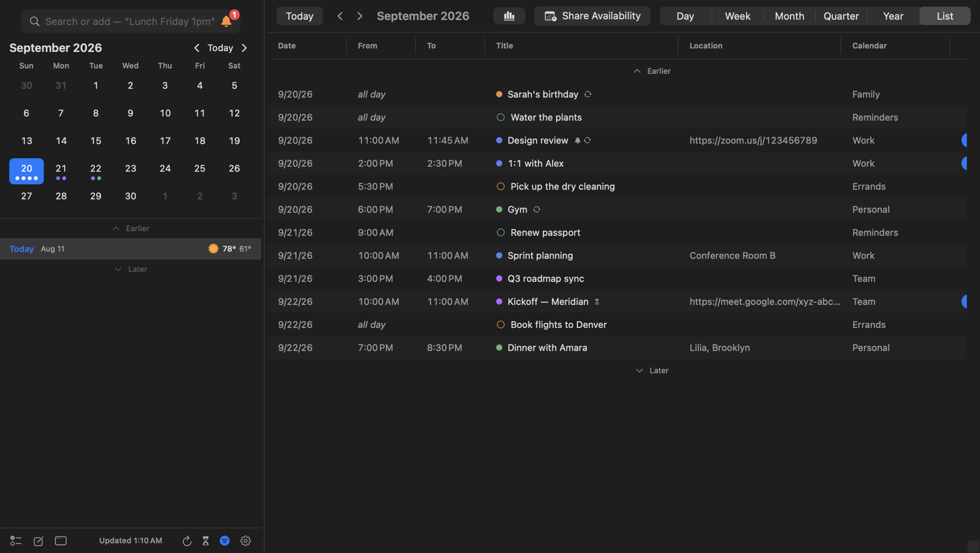Screen dimensions: 980x553
Task: Click the blue filter icon
Action: [225, 541]
